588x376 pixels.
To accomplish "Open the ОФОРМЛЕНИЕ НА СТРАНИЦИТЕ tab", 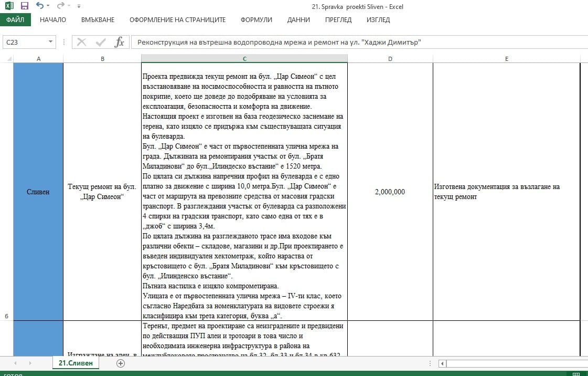I will pyautogui.click(x=177, y=20).
